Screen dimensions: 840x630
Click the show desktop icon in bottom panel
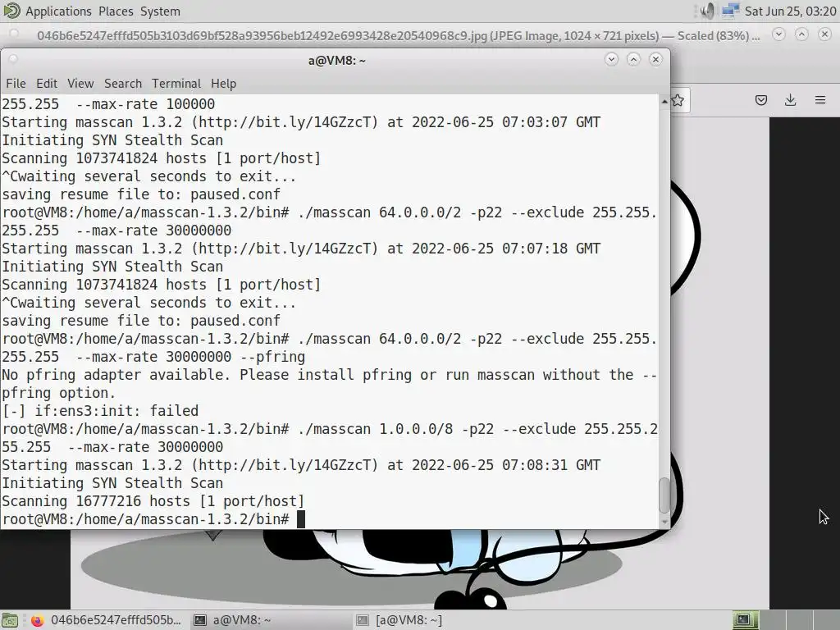10,620
